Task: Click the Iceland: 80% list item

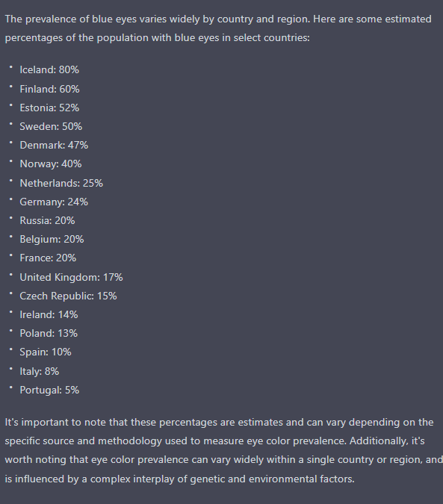Action: 49,69
